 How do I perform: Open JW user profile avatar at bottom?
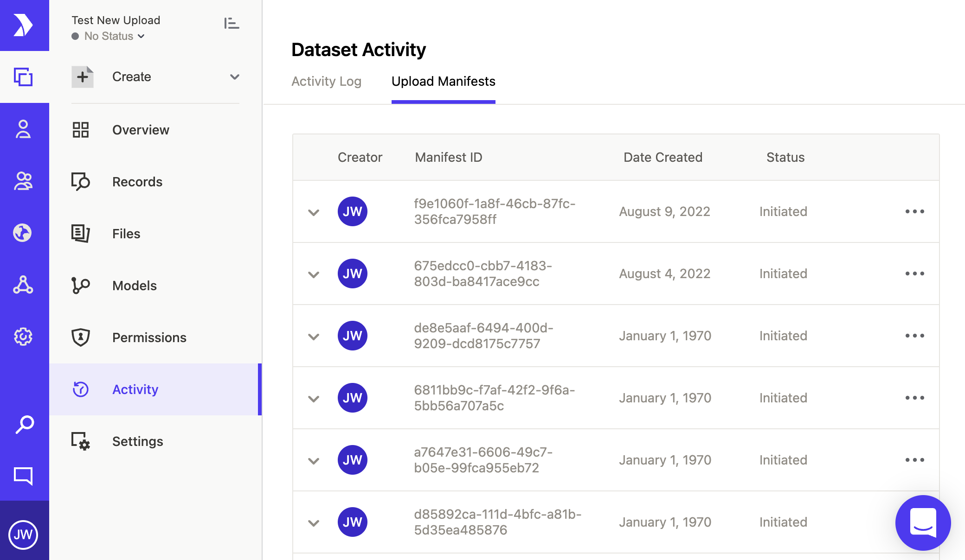(x=23, y=535)
